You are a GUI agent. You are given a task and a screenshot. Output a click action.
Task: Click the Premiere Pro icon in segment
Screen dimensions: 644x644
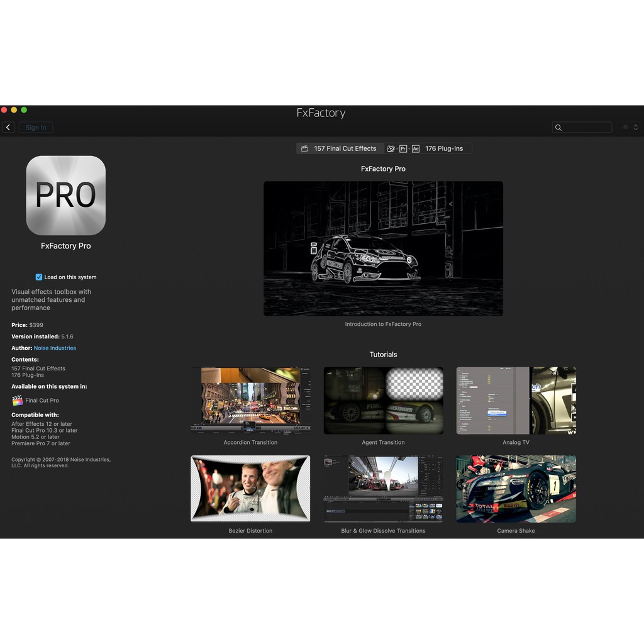click(404, 149)
